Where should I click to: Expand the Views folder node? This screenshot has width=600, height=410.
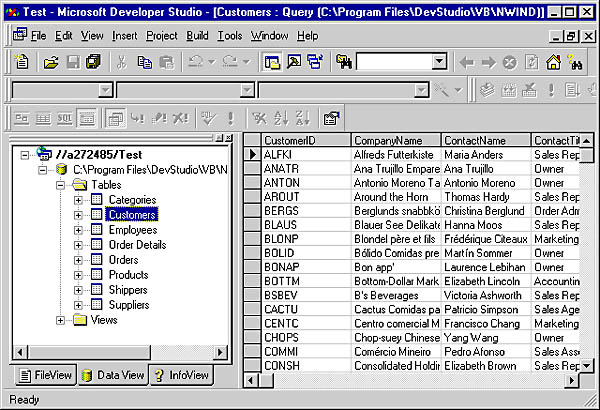click(x=62, y=320)
